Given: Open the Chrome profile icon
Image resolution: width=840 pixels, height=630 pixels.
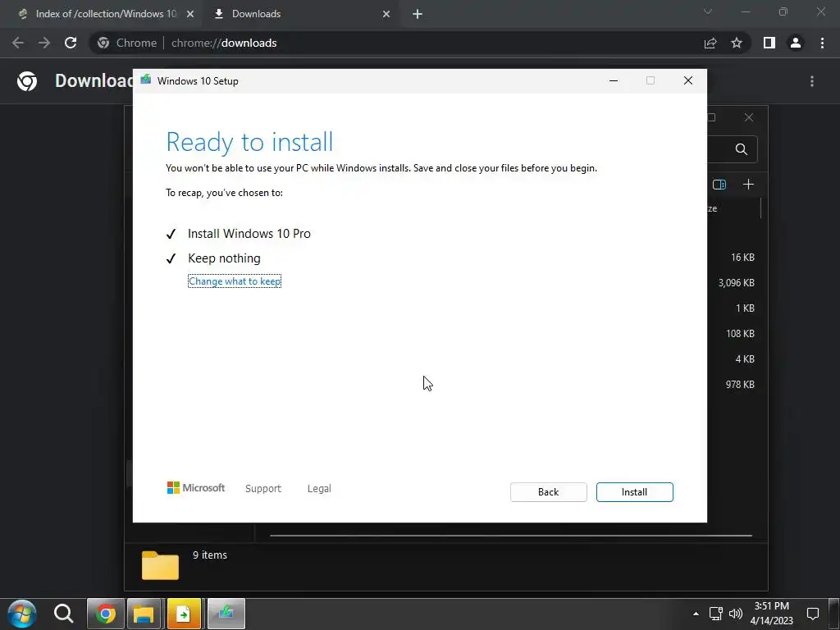Looking at the screenshot, I should point(796,43).
